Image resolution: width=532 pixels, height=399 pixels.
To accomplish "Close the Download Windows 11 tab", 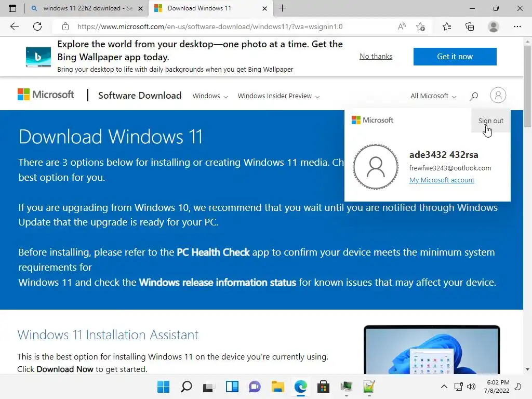I will click(264, 8).
